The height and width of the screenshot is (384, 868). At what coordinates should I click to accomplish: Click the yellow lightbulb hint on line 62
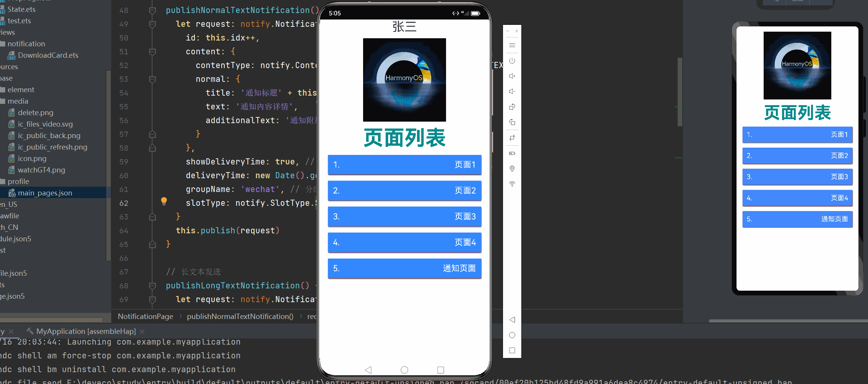click(164, 201)
